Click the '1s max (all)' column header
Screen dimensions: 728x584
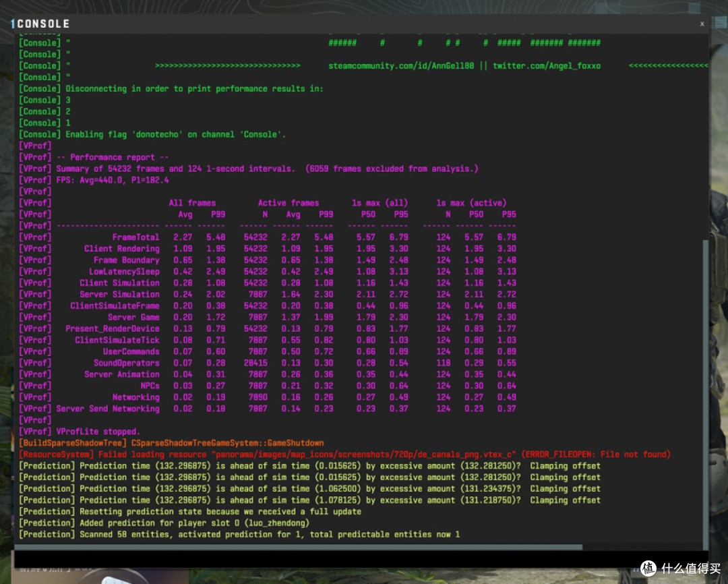point(380,203)
